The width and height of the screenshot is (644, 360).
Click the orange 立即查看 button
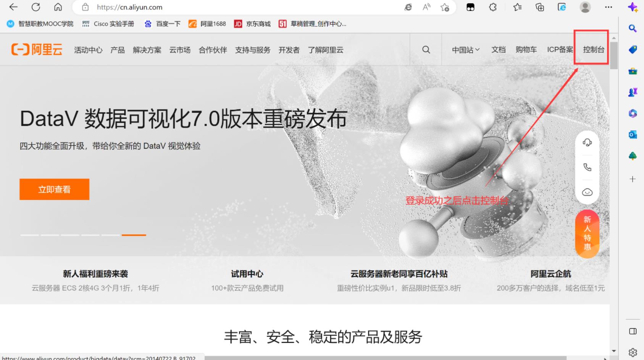tap(55, 189)
